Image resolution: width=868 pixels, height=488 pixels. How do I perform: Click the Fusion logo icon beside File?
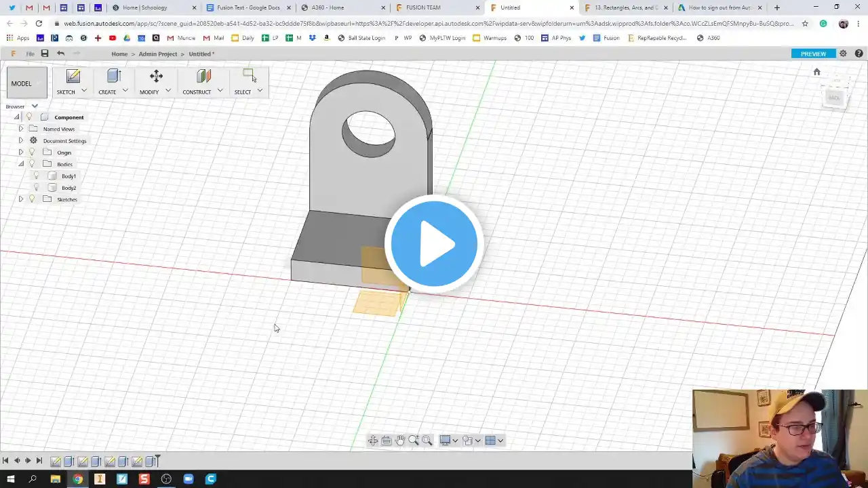14,54
